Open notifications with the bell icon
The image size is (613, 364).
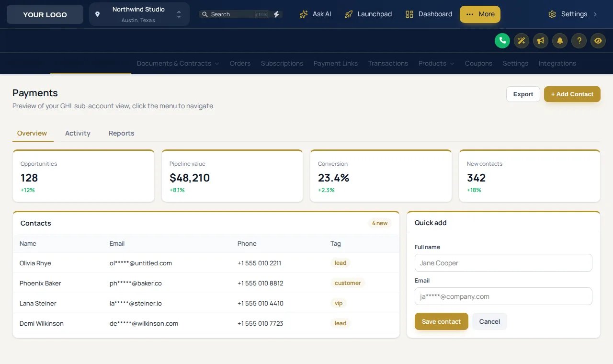click(559, 41)
